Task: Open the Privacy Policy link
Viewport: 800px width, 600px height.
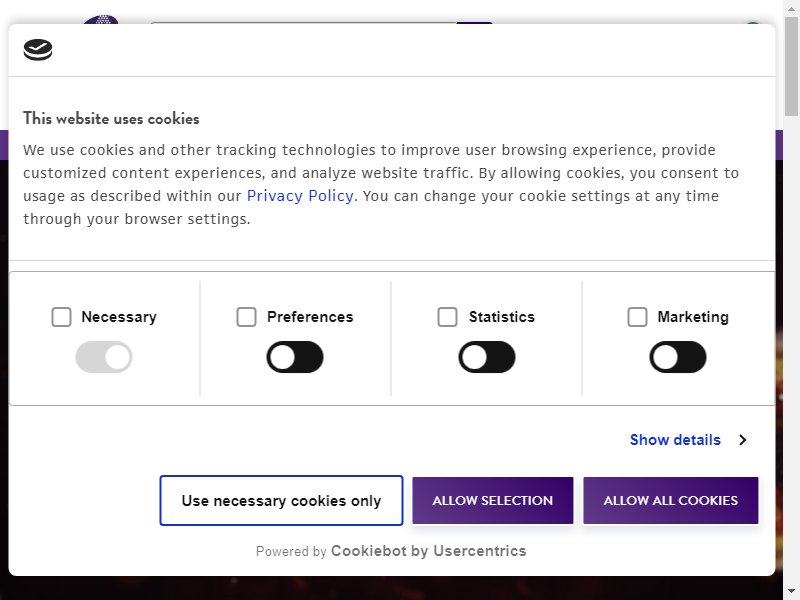Action: point(300,196)
